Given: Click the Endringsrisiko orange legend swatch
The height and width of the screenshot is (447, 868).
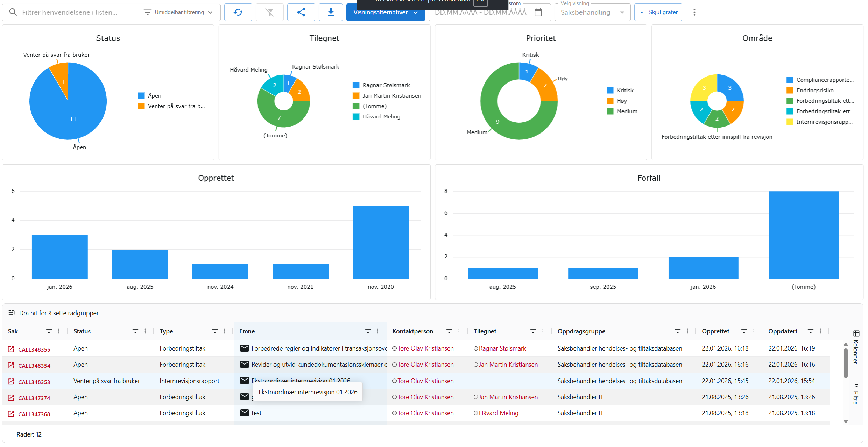Looking at the screenshot, I should (x=790, y=91).
